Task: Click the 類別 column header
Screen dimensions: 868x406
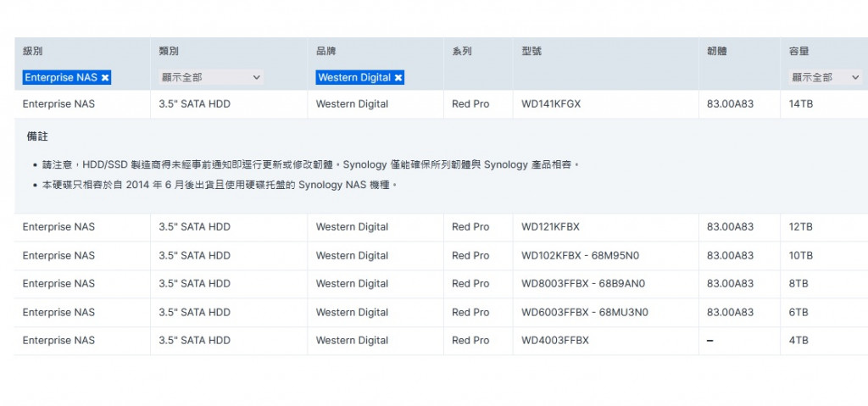Action: pos(169,51)
